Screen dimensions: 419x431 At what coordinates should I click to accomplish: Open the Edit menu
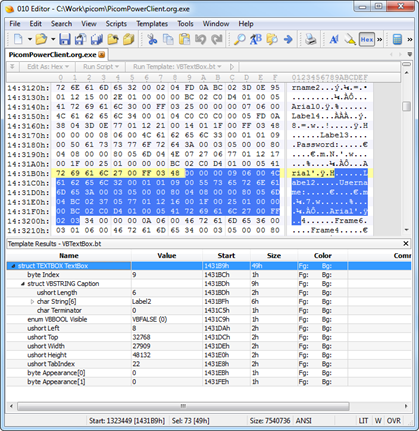pos(35,24)
